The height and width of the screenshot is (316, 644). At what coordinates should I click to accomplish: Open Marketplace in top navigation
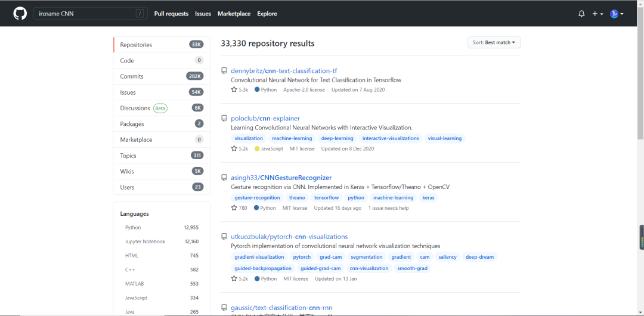(234, 14)
